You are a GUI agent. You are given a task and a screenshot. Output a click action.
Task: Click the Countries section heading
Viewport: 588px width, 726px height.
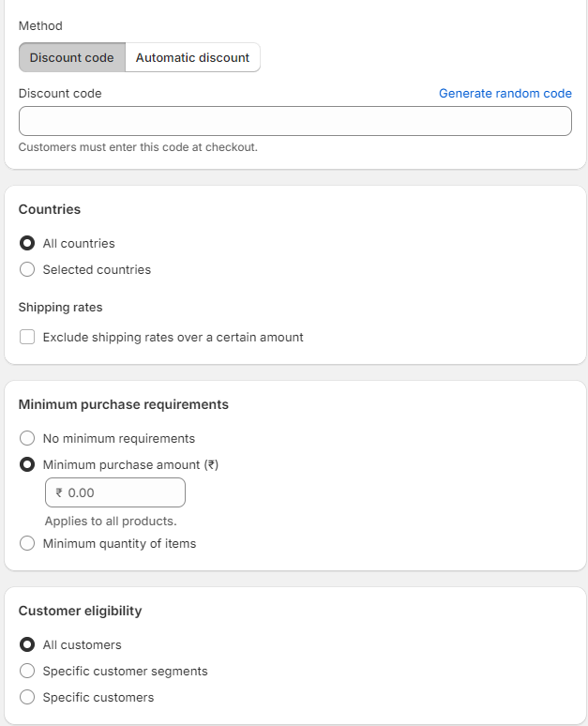click(50, 209)
